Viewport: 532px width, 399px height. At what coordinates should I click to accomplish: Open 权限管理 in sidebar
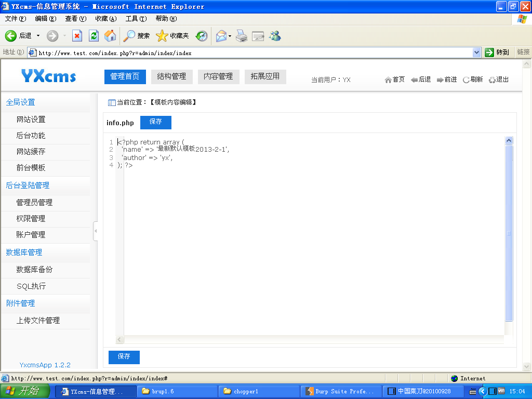click(x=31, y=219)
